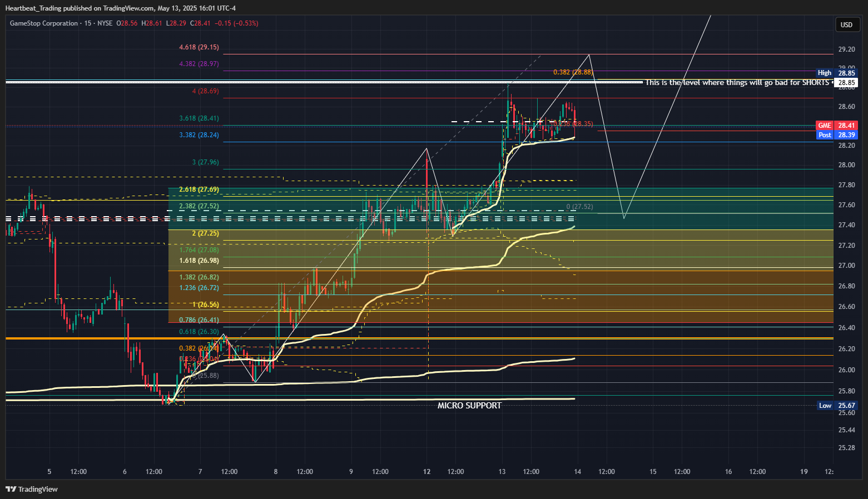Screen dimensions: 868x499
Task: Click the 0.786 (26.41) Fibonacci label
Action: (199, 320)
